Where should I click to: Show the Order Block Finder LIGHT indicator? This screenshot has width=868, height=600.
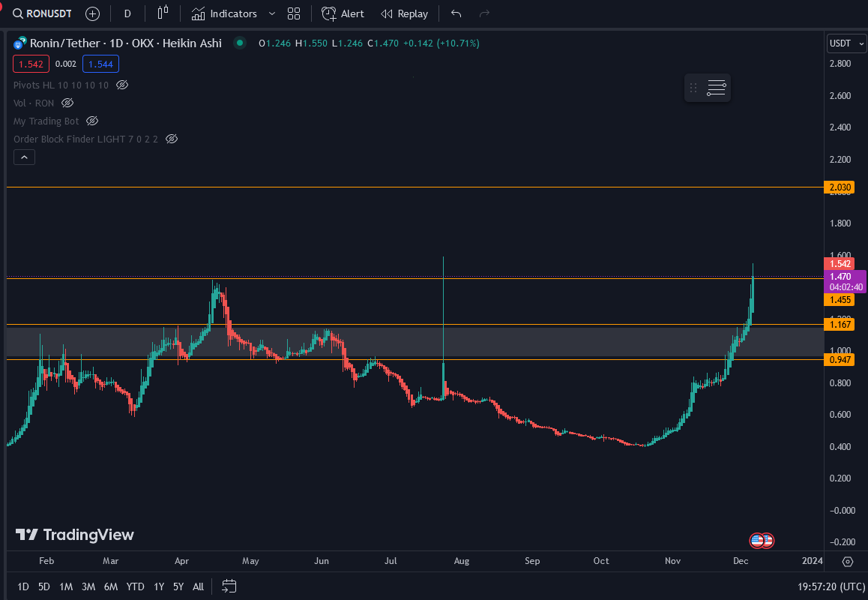pos(172,139)
